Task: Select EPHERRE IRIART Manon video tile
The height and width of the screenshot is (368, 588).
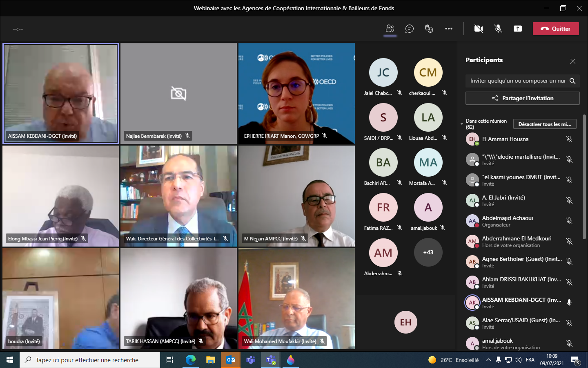Action: tap(296, 93)
